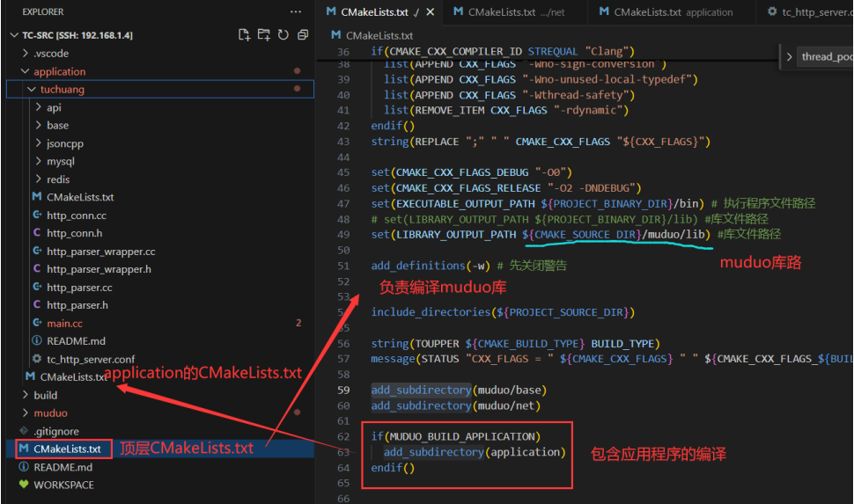Screen dimensions: 854x504
Task: Click CMakeLists.txt in the breadcrumb bar
Action: [379, 35]
